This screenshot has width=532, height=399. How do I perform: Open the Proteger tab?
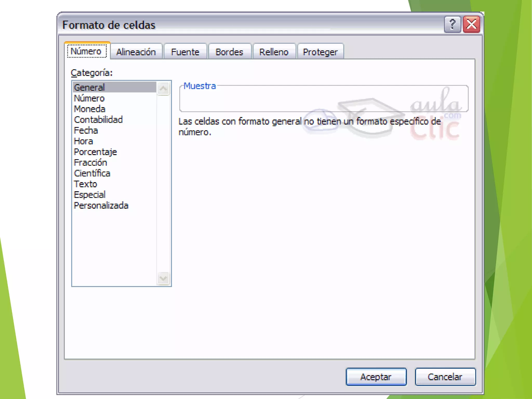[x=320, y=52]
